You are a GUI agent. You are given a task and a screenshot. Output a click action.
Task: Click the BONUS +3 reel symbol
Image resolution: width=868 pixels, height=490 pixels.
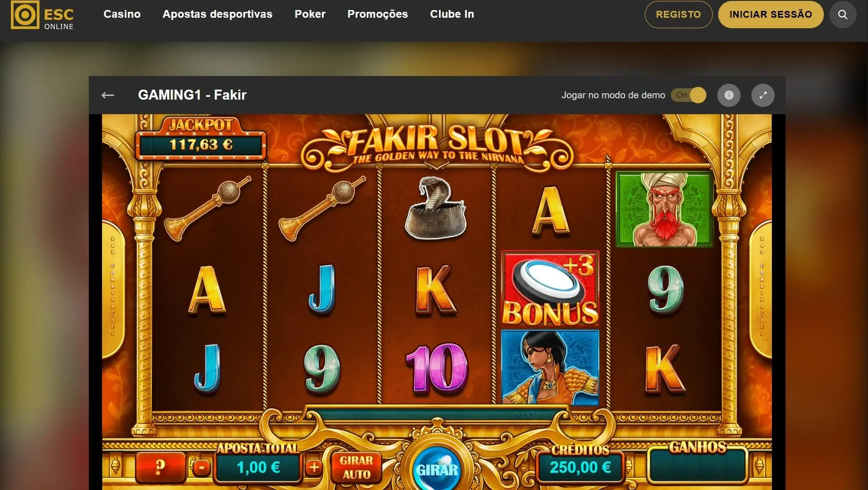(550, 288)
